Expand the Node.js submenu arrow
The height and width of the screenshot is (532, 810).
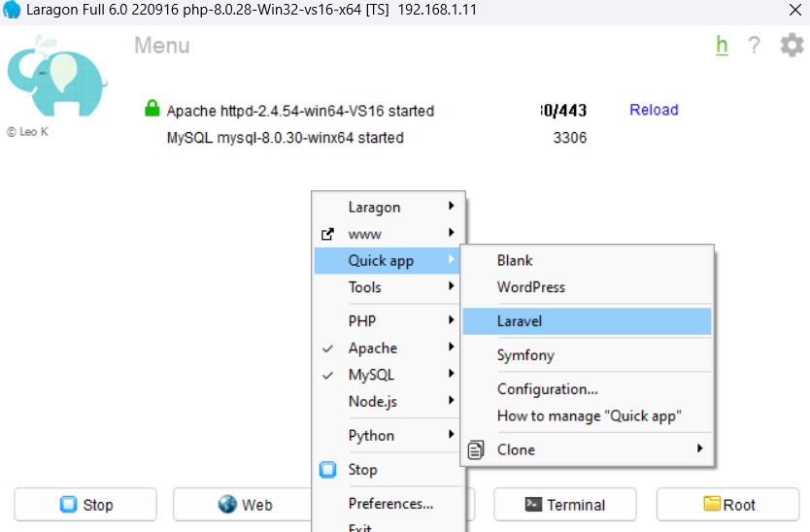(451, 400)
